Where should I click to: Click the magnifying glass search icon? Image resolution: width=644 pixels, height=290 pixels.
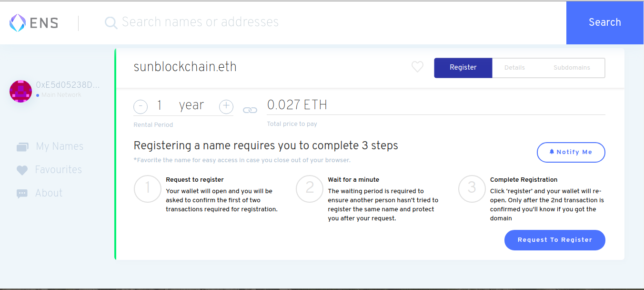click(x=111, y=22)
